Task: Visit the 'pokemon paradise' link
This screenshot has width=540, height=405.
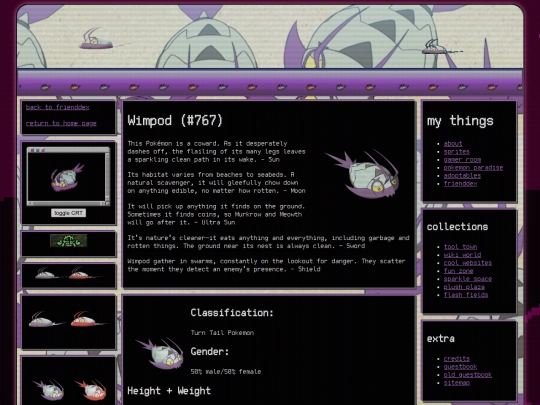Action: (x=473, y=167)
